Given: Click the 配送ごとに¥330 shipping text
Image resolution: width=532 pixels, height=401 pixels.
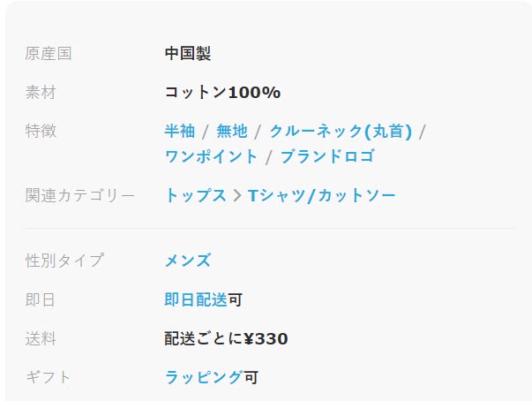Looking at the screenshot, I should coord(226,339).
